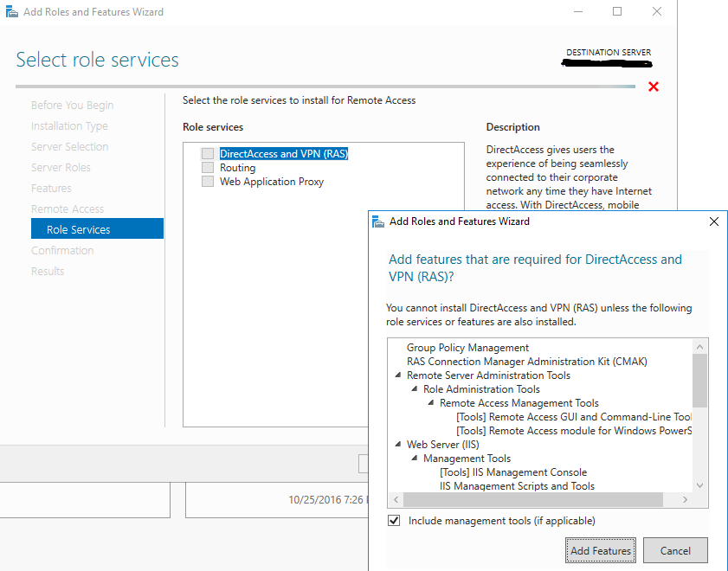The image size is (728, 571).
Task: Collapse the Role Administration Tools node
Action: tap(415, 388)
